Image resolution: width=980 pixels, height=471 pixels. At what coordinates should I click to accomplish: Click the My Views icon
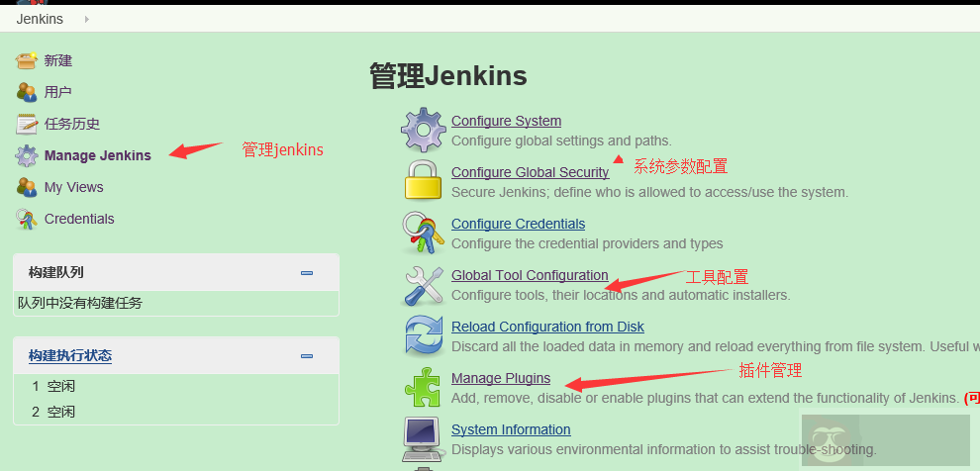[x=27, y=187]
